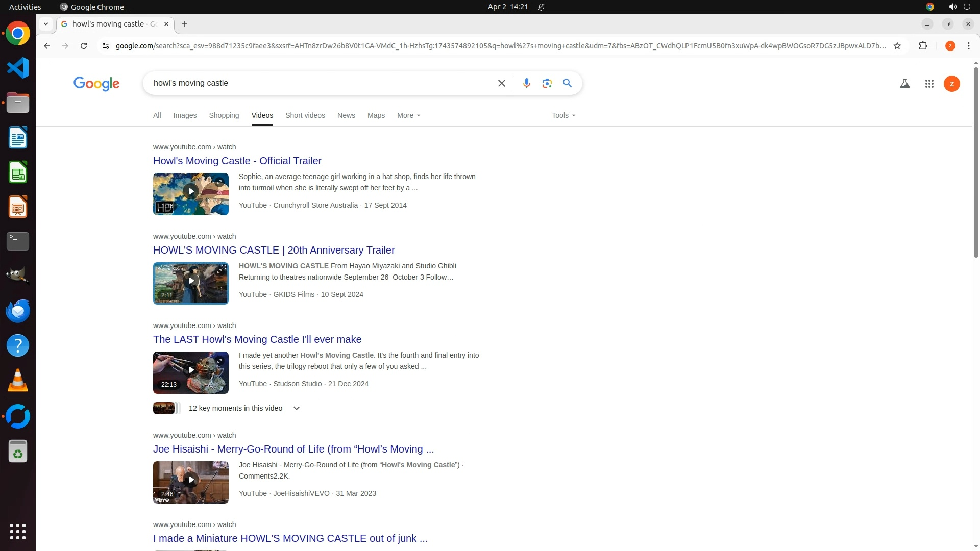Open Chrome's three-dot menu
The image size is (980, 551).
[x=968, y=46]
